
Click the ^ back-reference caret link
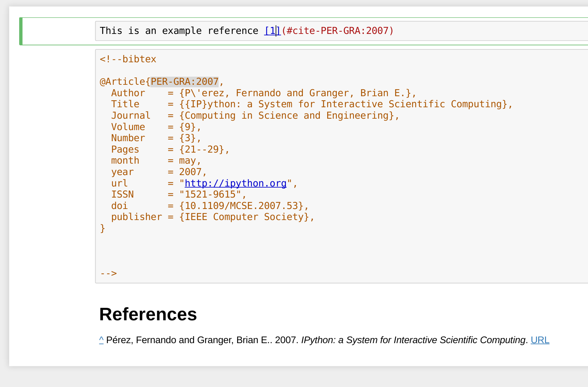point(101,340)
